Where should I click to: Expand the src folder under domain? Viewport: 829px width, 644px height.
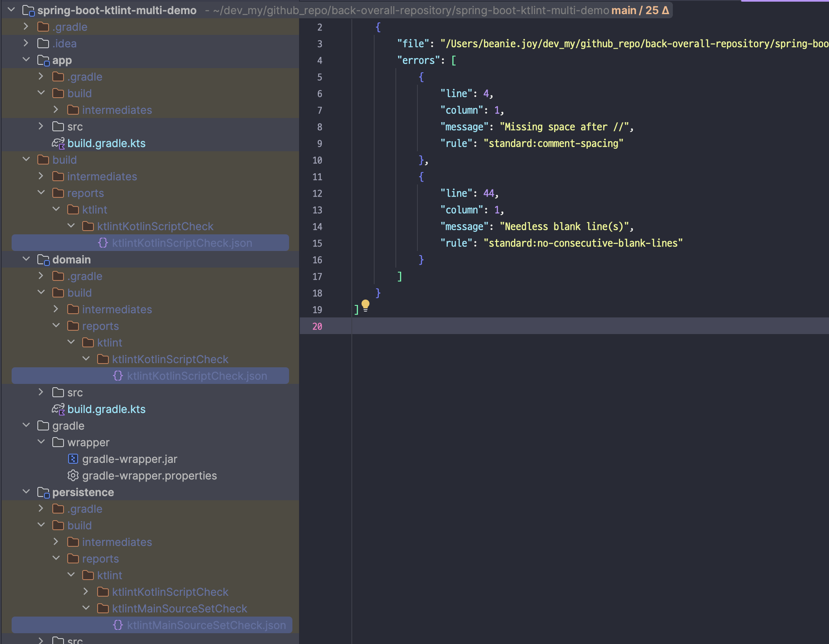click(41, 392)
